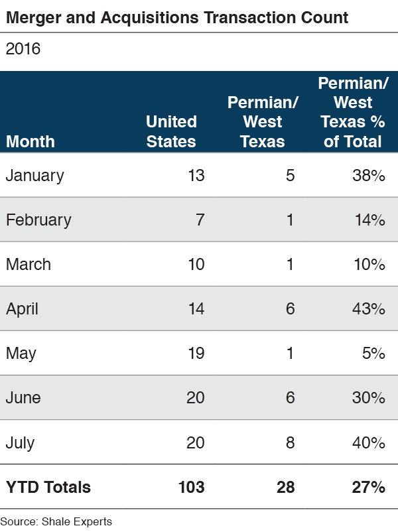Image resolution: width=398 pixels, height=532 pixels.
Task: Select the May row label
Action: click(20, 353)
